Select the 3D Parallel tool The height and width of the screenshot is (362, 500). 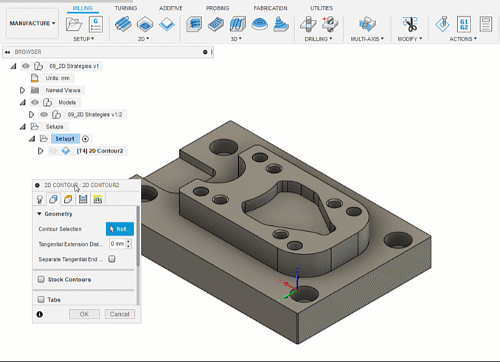(238, 25)
